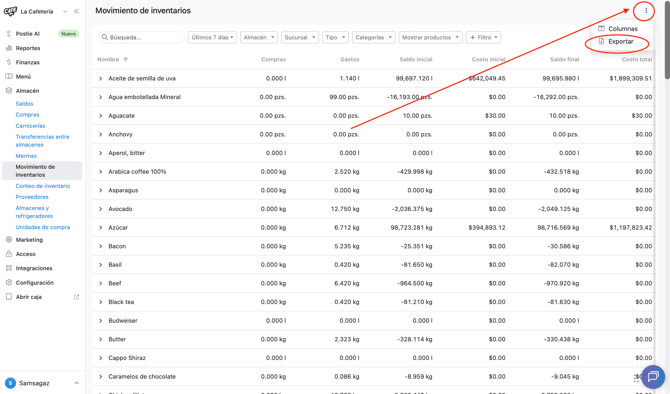Expand the Aguacate row
Viewport: 670px width, 394px height.
pos(100,116)
